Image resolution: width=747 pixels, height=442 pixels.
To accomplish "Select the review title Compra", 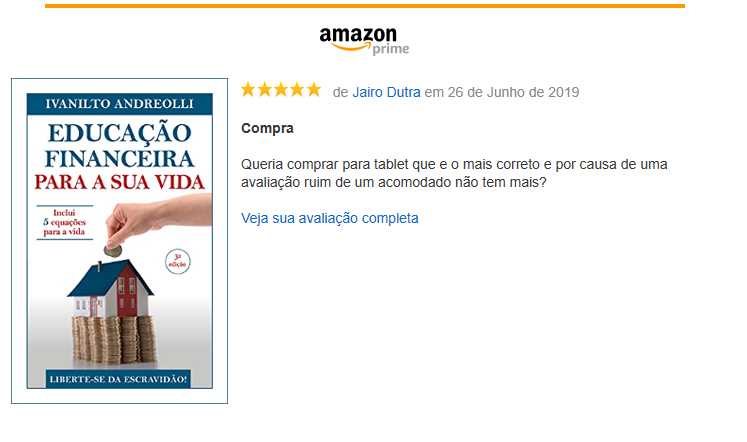I will tap(267, 129).
